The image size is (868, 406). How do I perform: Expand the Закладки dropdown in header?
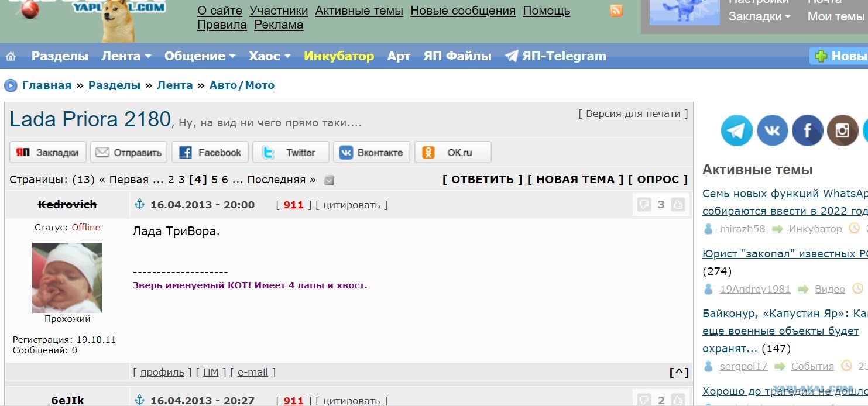pos(759,16)
